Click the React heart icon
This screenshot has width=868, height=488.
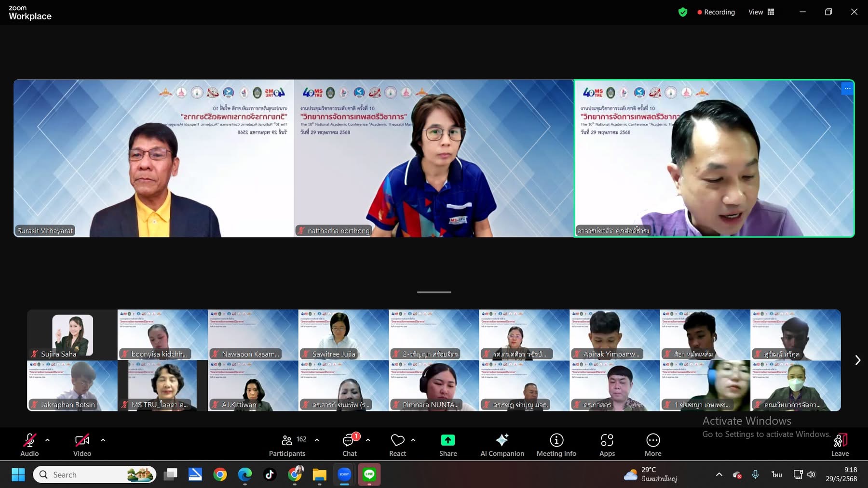[x=397, y=440]
